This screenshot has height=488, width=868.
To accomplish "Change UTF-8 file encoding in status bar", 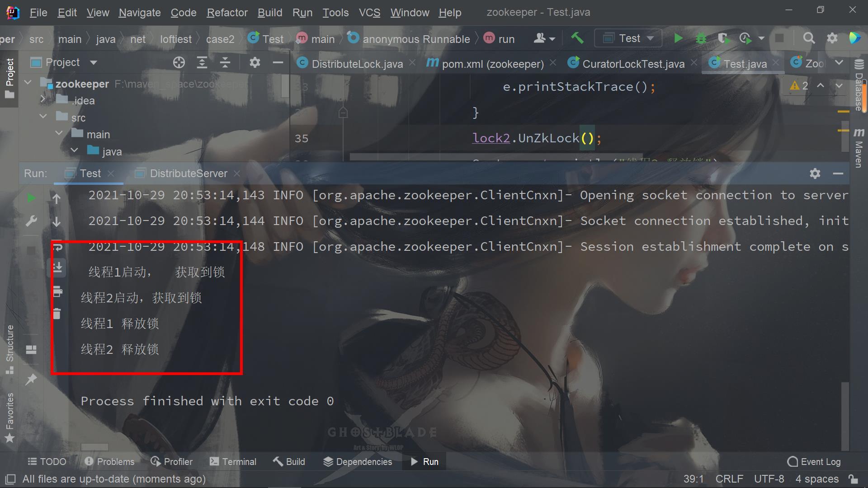I will click(769, 479).
